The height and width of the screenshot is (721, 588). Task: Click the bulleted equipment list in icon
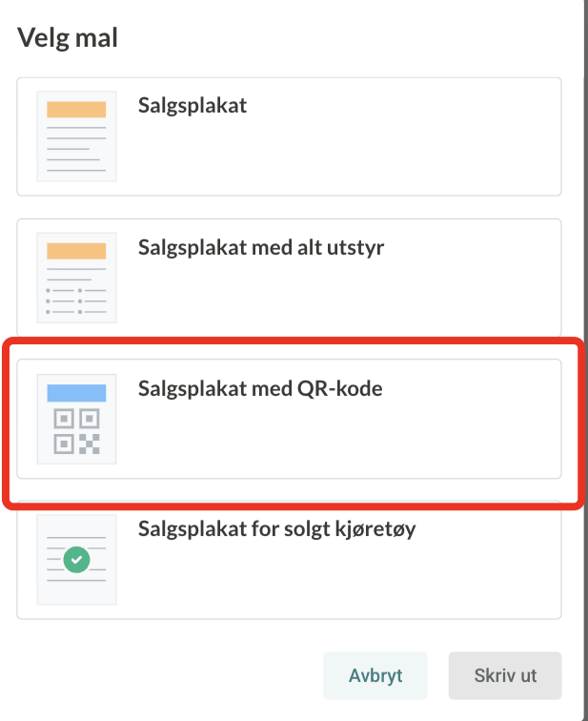pyautogui.click(x=76, y=299)
